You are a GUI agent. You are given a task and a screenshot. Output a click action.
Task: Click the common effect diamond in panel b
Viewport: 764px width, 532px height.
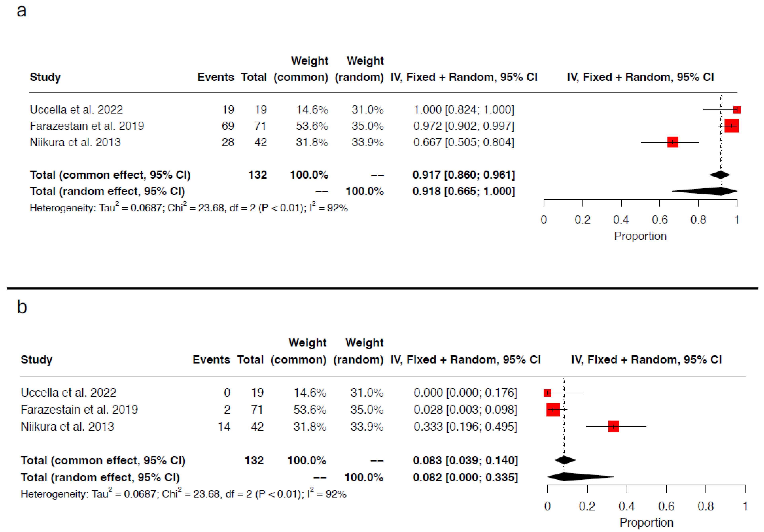tap(565, 460)
